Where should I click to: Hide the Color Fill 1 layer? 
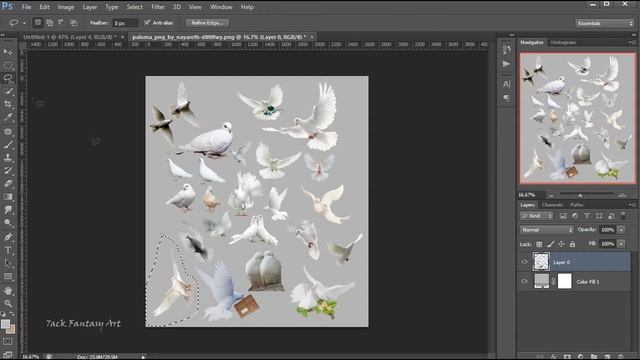524,281
